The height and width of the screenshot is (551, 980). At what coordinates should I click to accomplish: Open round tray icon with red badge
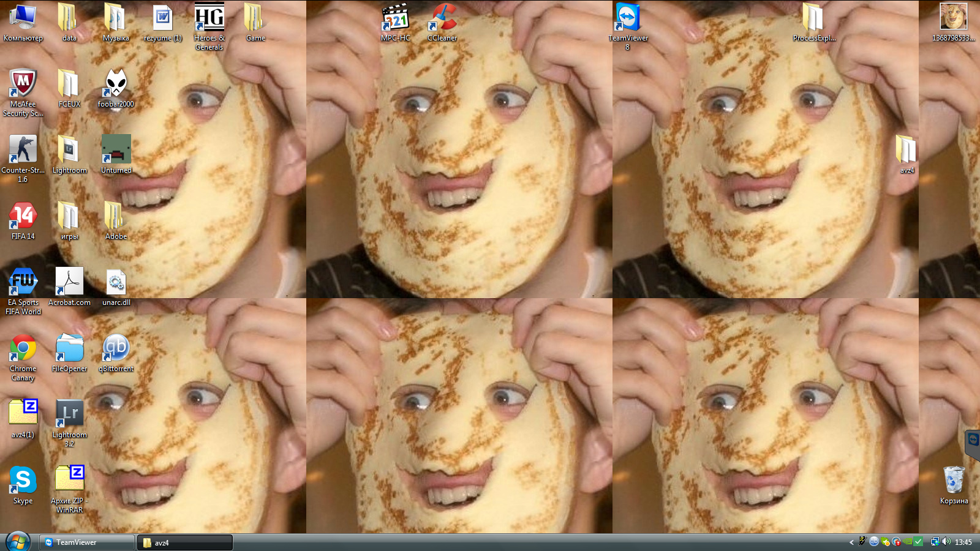897,542
